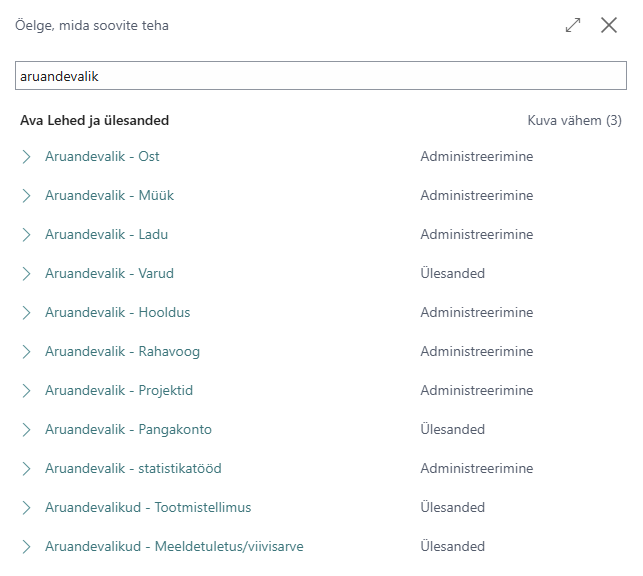643x576 pixels.
Task: Click chevron beside Aruandevalikud - Meeldetuletus/viivisarve
Action: pos(26,546)
